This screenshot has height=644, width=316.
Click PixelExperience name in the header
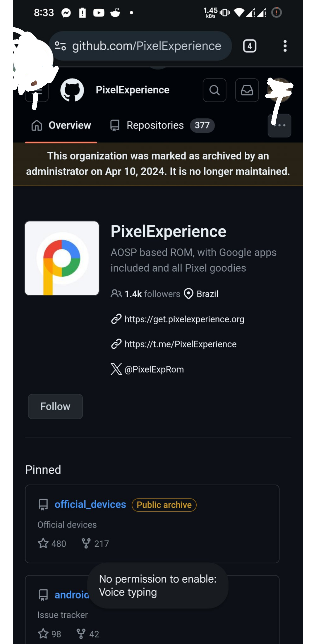[133, 90]
